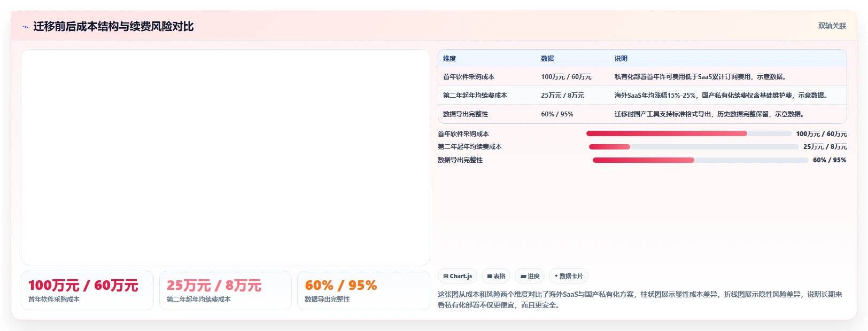The width and height of the screenshot is (868, 331).
Task: Click the note starting 私有化部署首年许可费用
Action: tap(701, 77)
